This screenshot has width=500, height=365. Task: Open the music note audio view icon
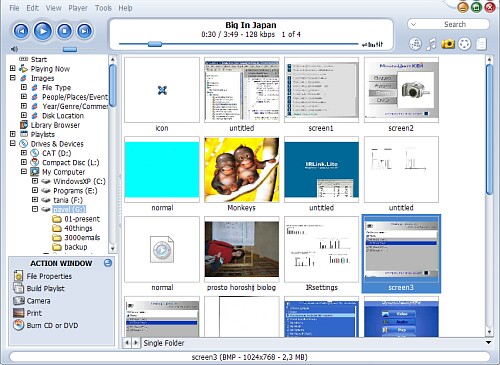click(431, 44)
